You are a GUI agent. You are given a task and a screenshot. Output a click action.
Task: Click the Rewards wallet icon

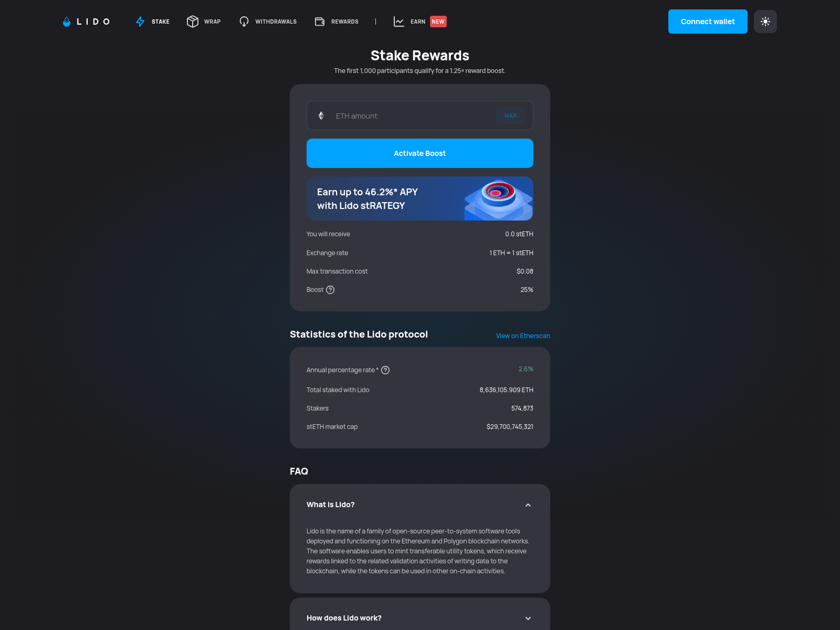[x=319, y=22]
